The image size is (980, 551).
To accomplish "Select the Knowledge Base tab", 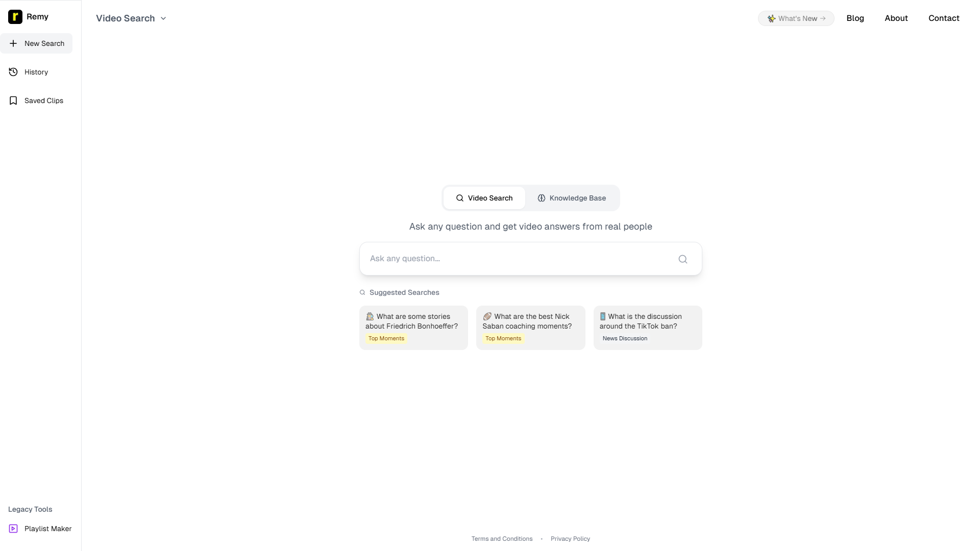I will click(x=572, y=198).
